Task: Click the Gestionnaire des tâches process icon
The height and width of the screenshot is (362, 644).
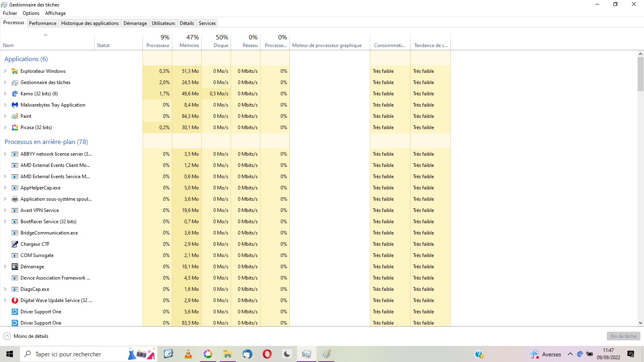Action: tap(15, 82)
